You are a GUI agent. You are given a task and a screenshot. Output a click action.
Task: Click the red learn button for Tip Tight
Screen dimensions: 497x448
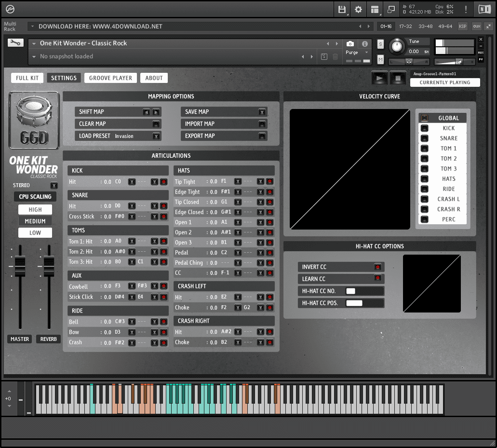pyautogui.click(x=270, y=181)
